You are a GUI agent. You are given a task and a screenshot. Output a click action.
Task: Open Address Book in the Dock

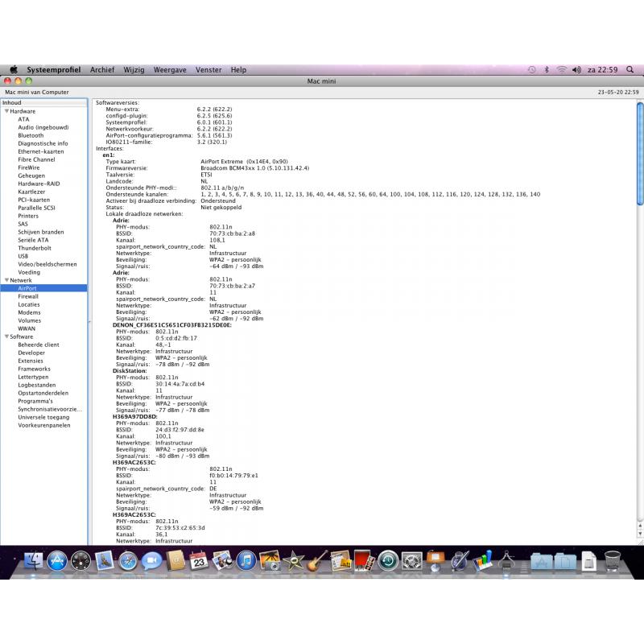coord(175,560)
